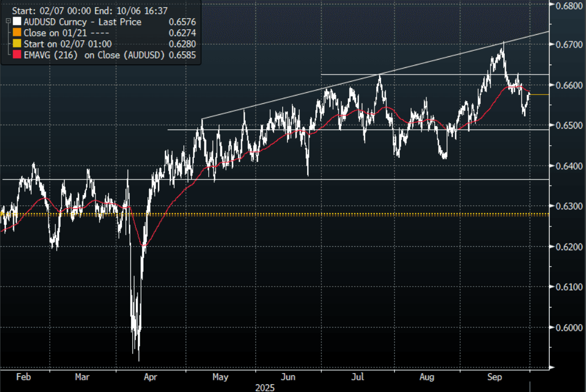
Task: Collapse the legend tree expander box
Action: [8, 22]
